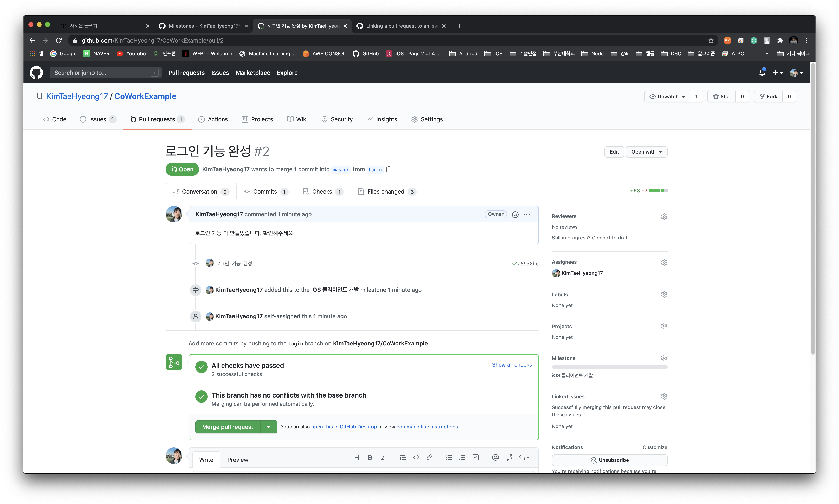Image resolution: width=839 pixels, height=504 pixels.
Task: Expand the Open with dropdown
Action: [x=646, y=152]
